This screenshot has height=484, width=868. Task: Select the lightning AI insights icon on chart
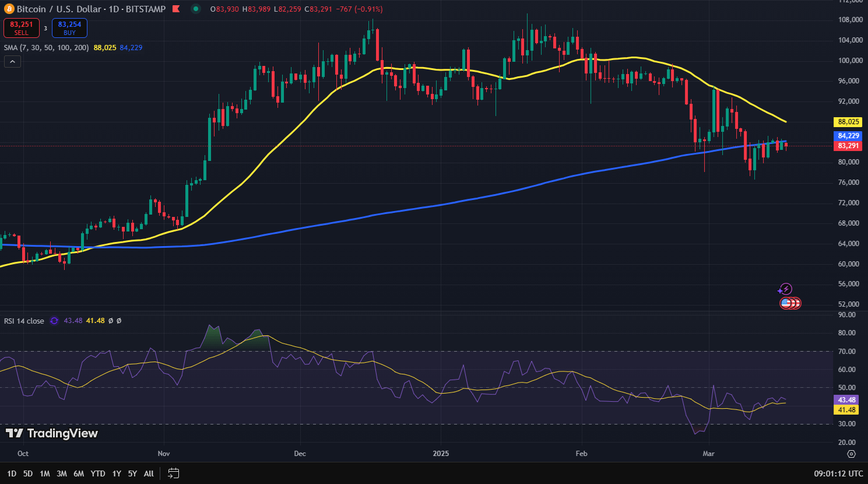pyautogui.click(x=786, y=288)
